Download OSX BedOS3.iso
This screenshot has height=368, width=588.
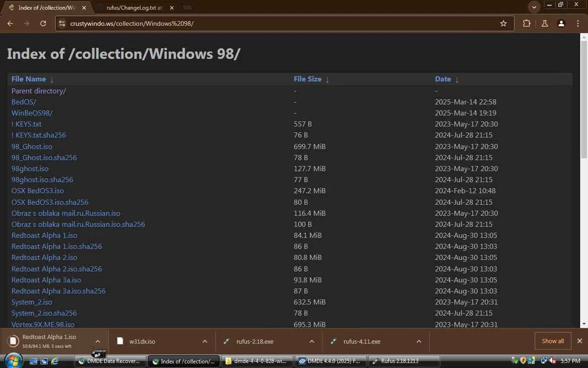38,191
